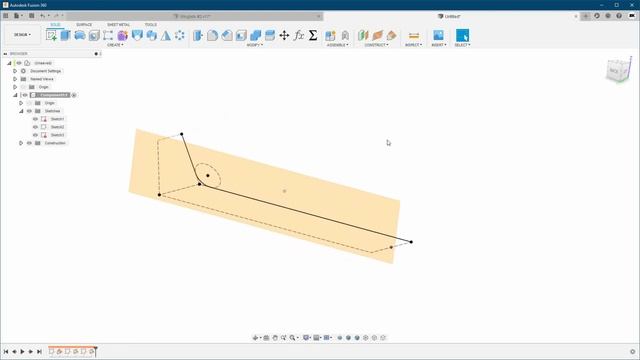Toggle visibility of Sketches folder
Image resolution: width=640 pixels, height=360 pixels.
tap(29, 111)
